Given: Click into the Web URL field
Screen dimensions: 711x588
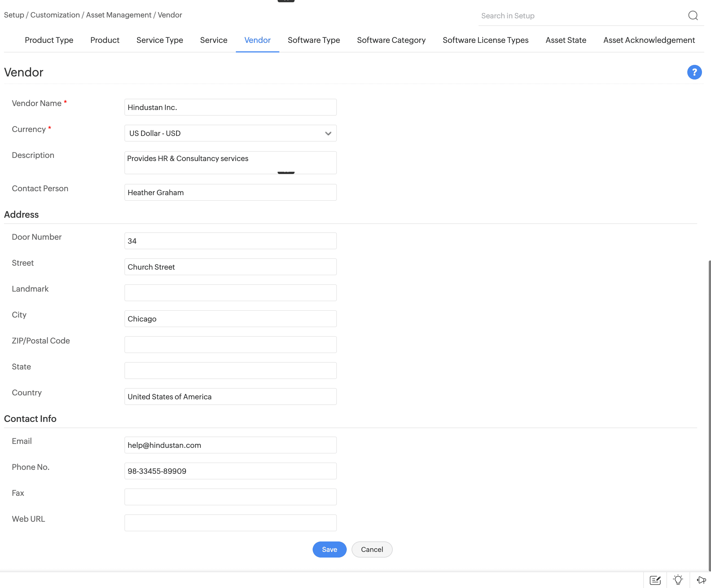Looking at the screenshot, I should (x=230, y=523).
